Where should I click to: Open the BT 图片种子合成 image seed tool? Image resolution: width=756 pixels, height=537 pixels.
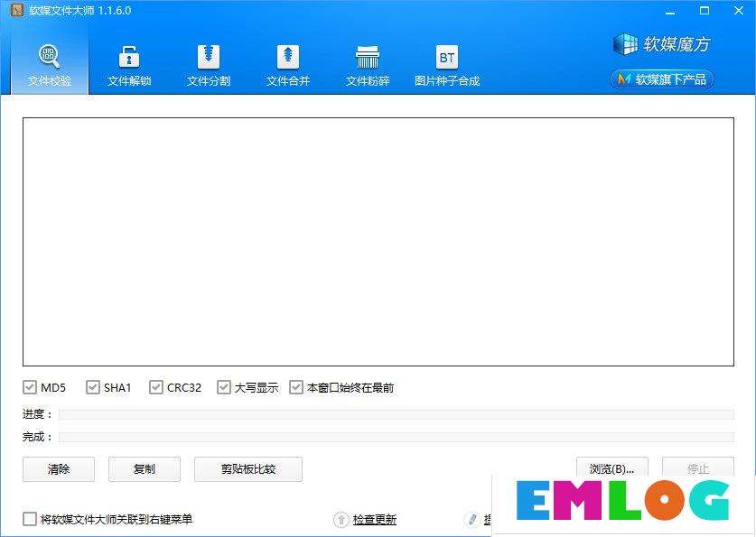click(446, 63)
